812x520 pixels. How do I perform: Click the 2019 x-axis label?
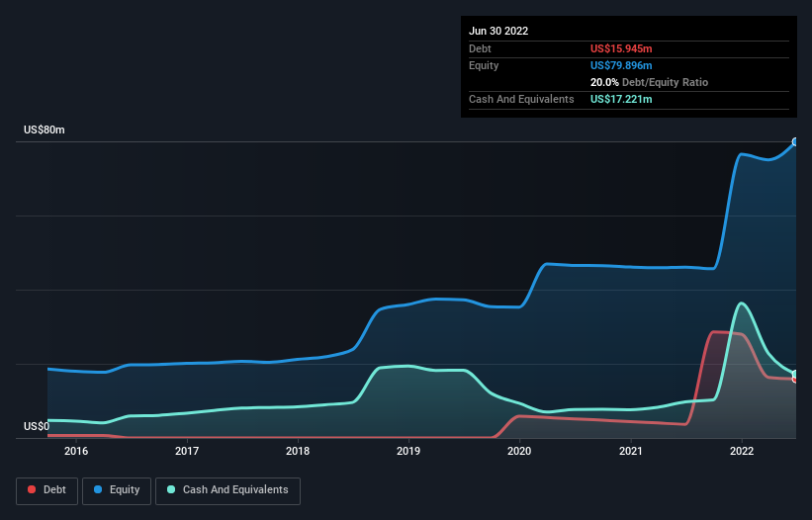tap(408, 451)
